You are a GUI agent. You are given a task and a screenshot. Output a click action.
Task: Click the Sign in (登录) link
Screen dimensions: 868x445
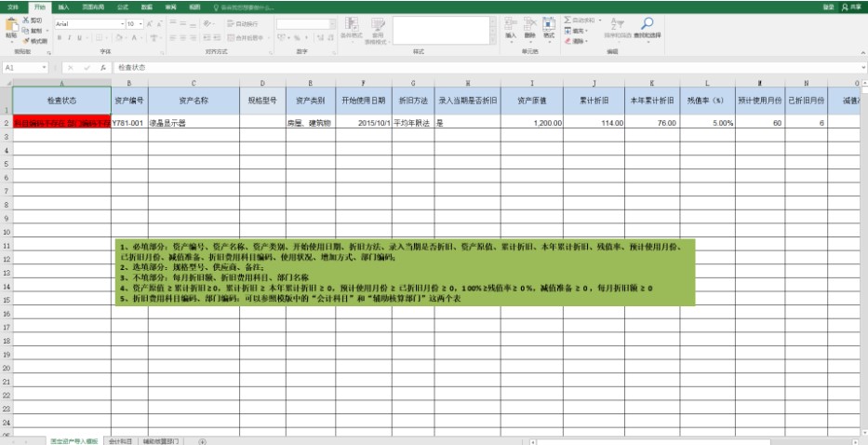pos(828,7)
